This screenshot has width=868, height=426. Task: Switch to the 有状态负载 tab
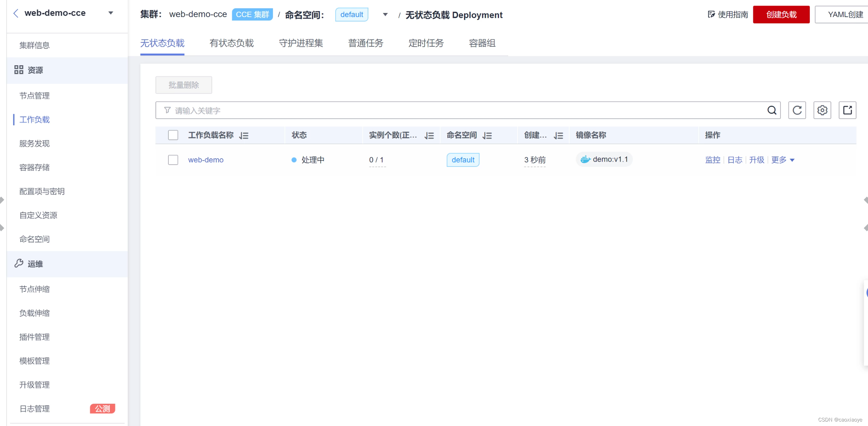click(x=231, y=43)
